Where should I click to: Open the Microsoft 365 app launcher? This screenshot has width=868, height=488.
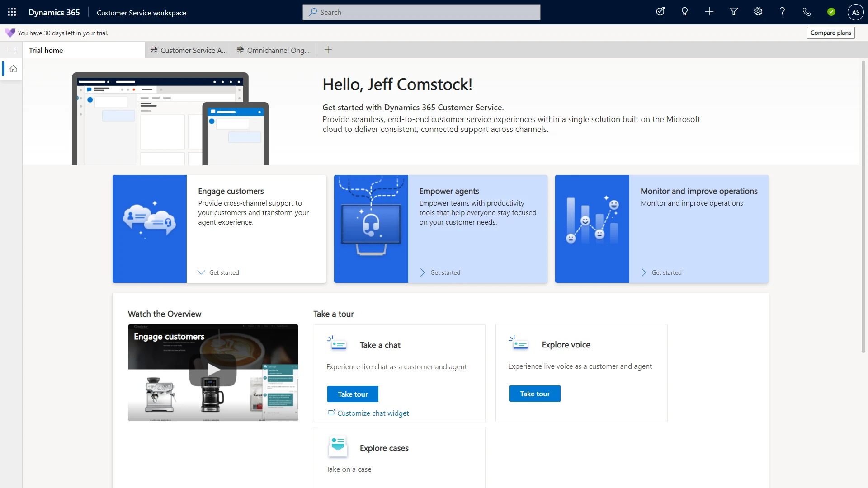(12, 12)
